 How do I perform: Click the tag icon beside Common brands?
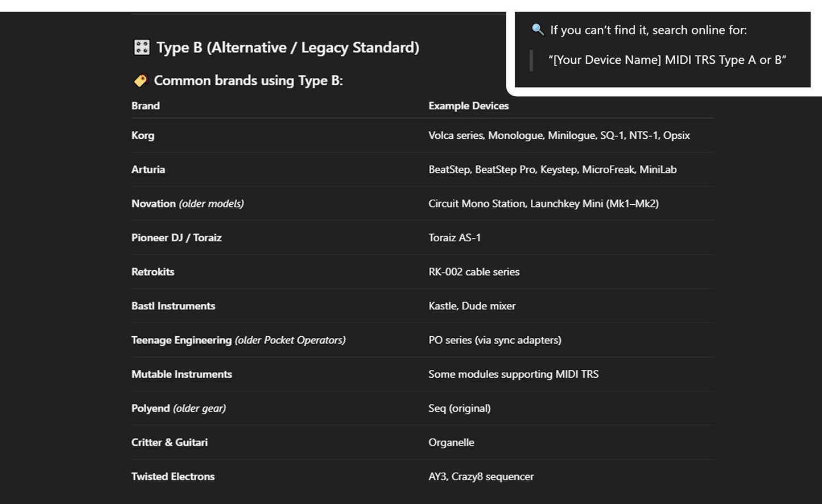(x=140, y=81)
